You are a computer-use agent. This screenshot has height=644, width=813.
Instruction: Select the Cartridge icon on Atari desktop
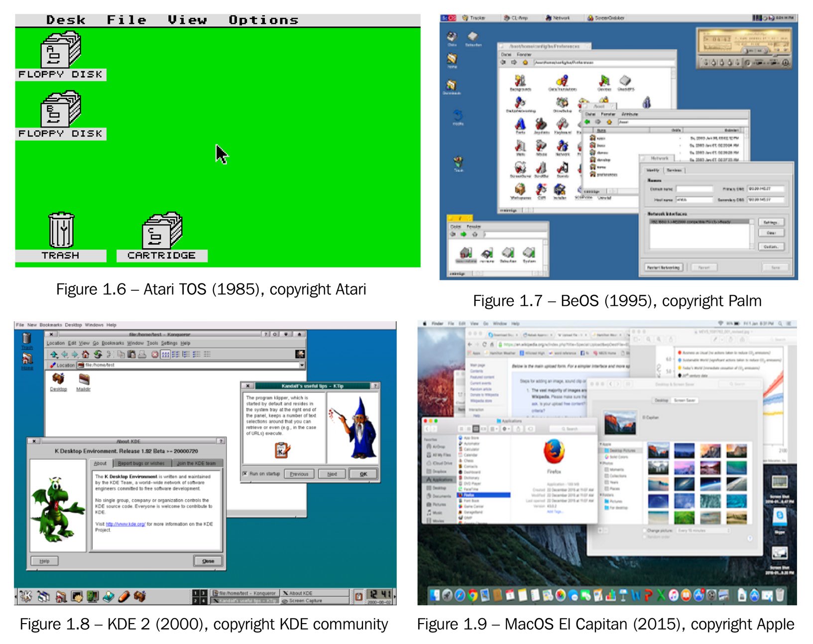click(162, 237)
